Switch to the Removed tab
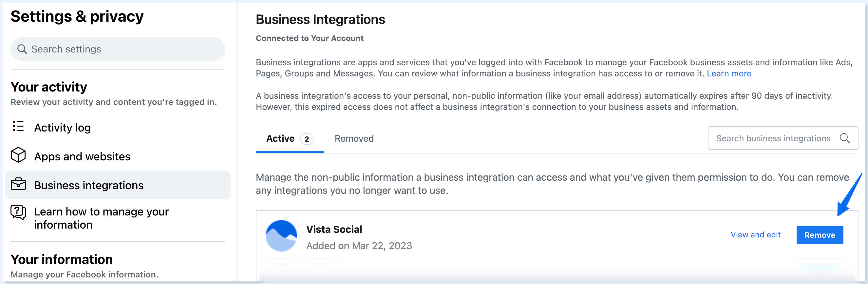This screenshot has height=284, width=868. pos(354,139)
